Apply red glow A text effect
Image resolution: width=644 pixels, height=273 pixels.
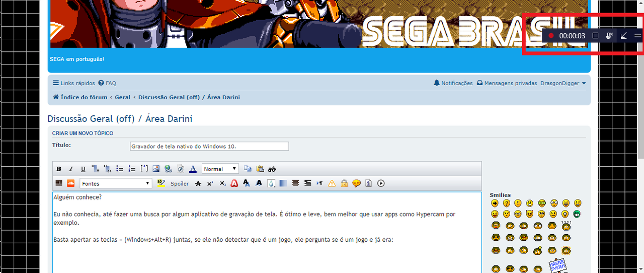pyautogui.click(x=234, y=183)
